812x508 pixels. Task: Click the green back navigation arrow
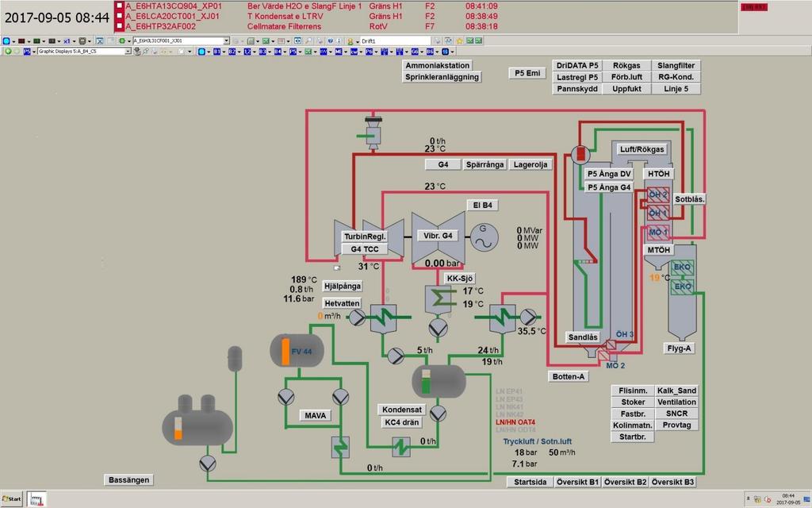pos(8,52)
